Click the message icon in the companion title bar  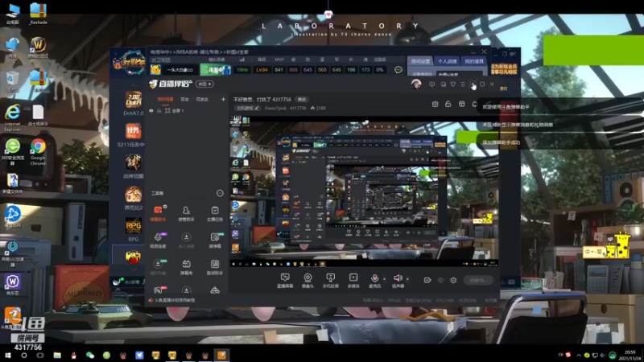431,84
